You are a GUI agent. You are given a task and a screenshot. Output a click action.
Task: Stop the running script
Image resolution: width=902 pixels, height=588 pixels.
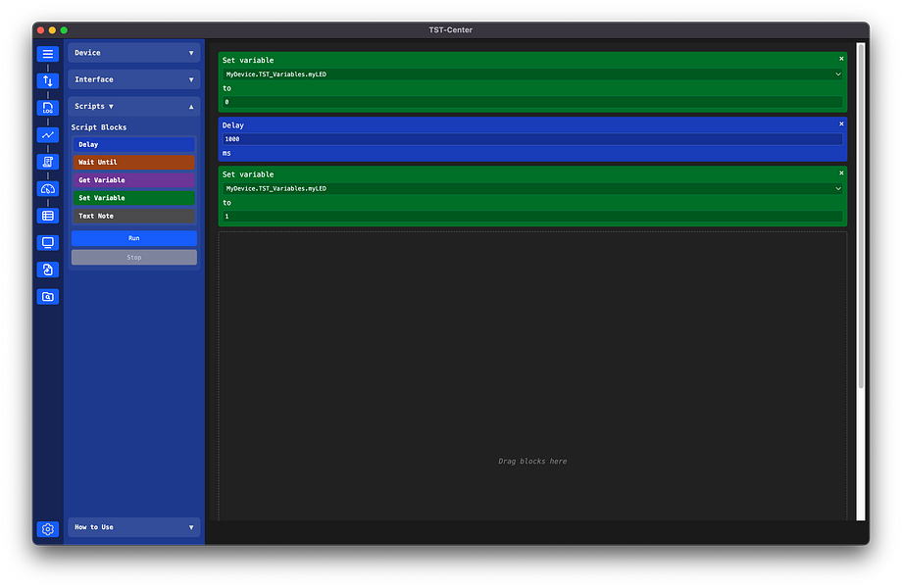tap(134, 258)
